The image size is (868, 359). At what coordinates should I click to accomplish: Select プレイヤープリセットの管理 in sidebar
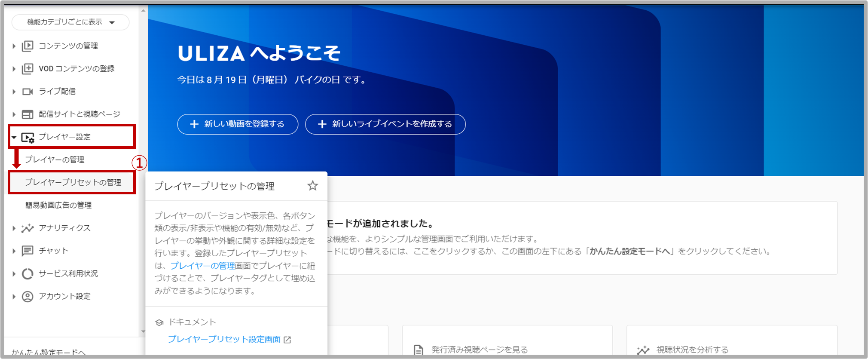(x=73, y=182)
